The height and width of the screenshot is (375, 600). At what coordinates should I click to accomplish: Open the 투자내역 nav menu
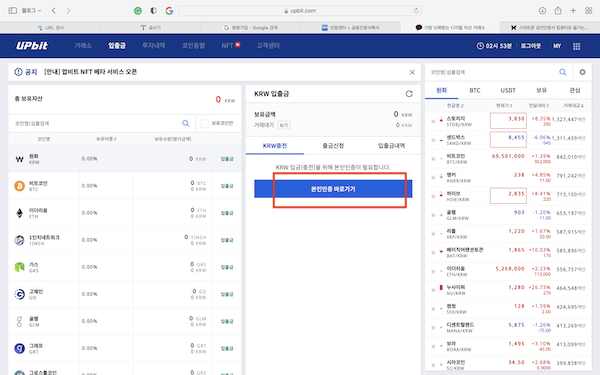pos(153,46)
